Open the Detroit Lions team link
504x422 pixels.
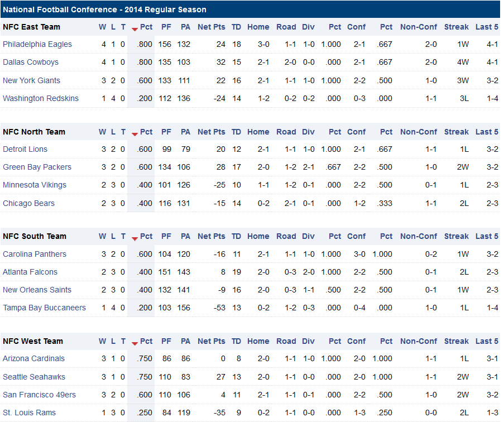point(25,149)
